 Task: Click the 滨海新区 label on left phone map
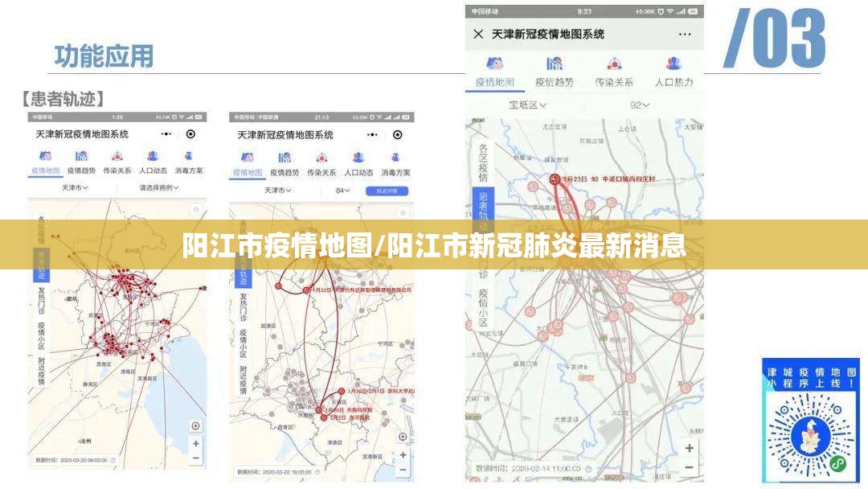coord(147,378)
